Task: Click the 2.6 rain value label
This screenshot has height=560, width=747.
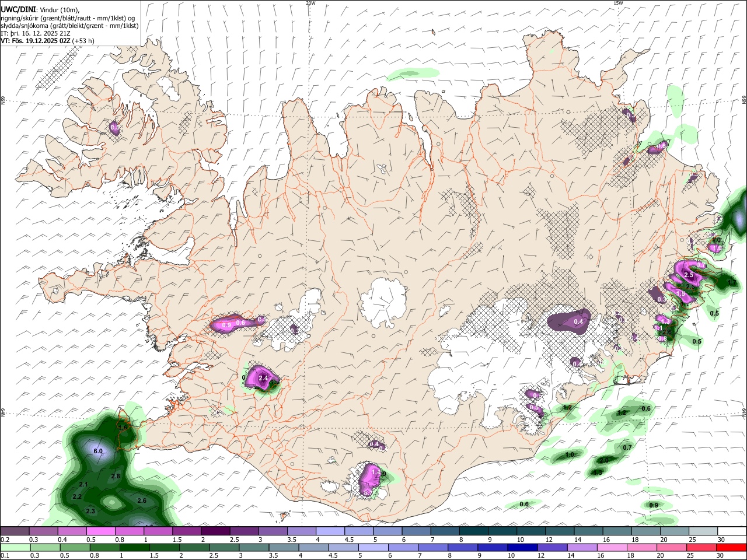Action: tap(141, 501)
